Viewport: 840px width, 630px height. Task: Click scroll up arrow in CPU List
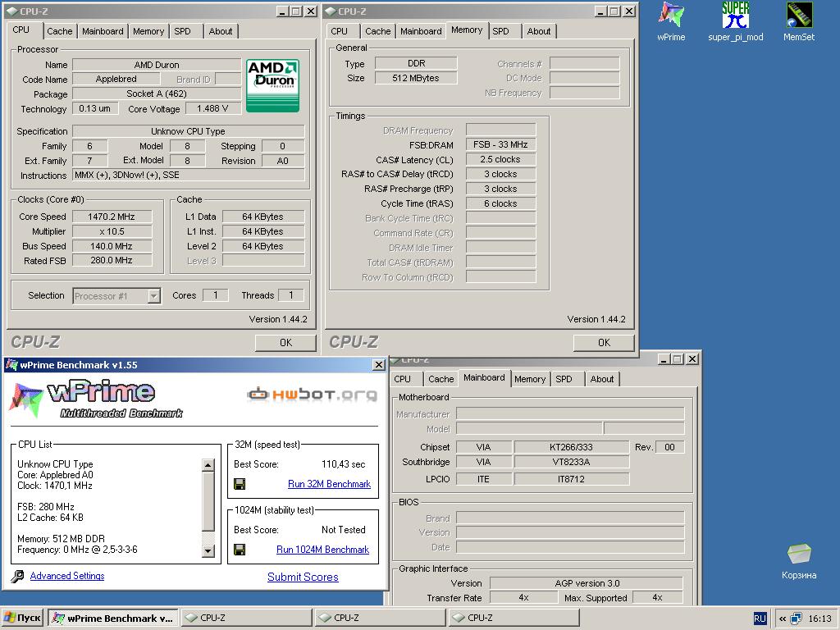pyautogui.click(x=208, y=465)
